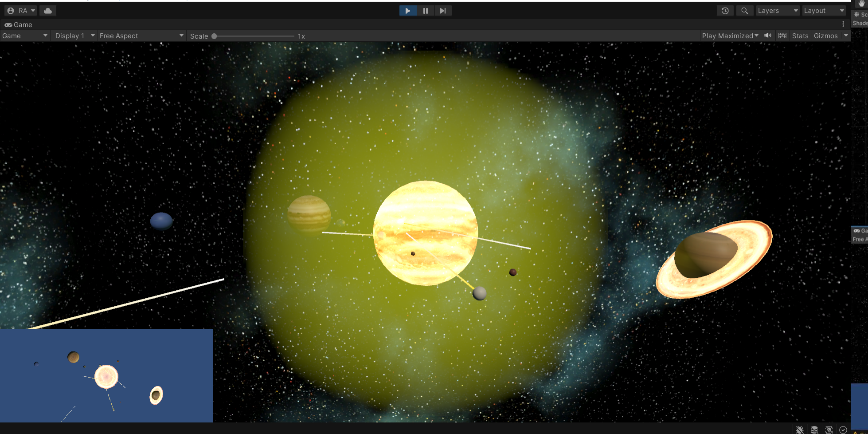
Task: Mute game audio with the speaker toggle
Action: 767,36
